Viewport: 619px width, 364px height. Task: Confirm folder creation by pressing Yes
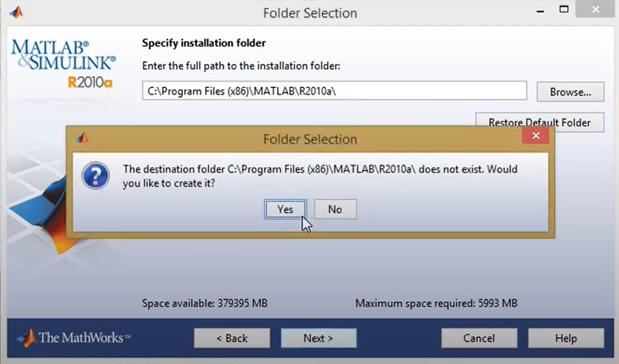click(x=285, y=209)
